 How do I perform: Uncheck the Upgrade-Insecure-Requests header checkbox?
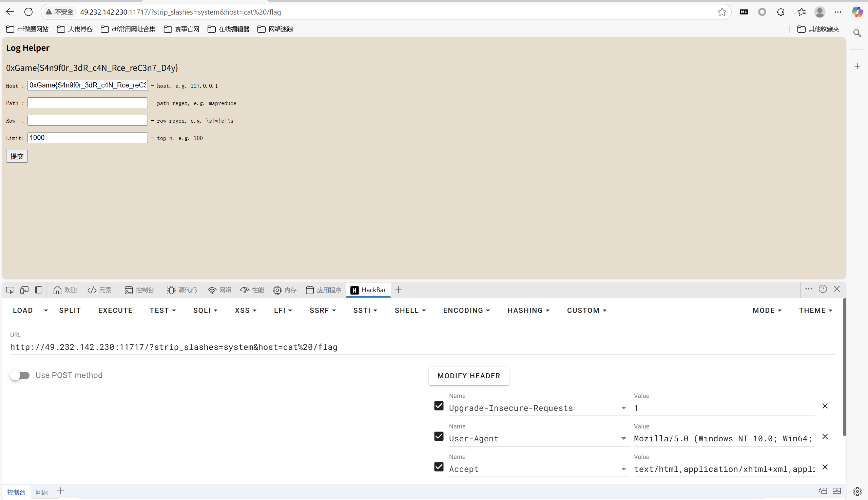point(439,406)
